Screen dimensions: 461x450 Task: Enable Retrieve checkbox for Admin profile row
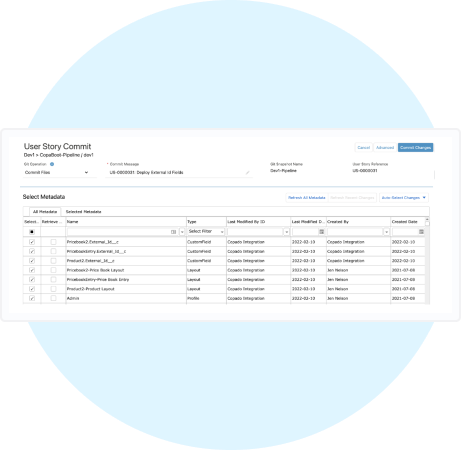coord(53,298)
